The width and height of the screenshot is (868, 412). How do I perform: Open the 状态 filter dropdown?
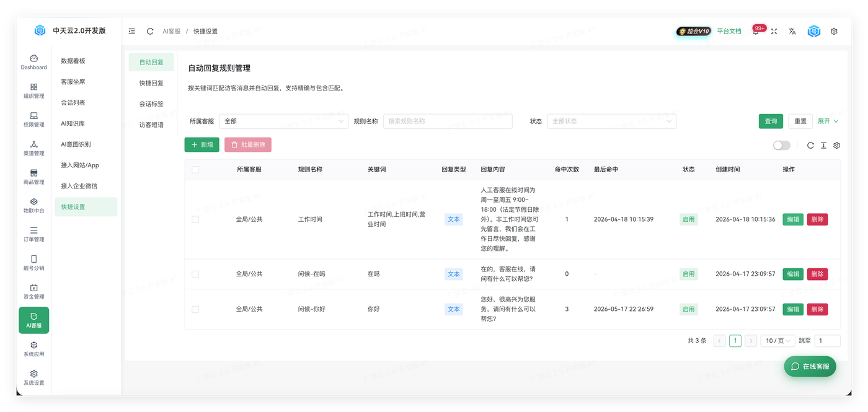click(611, 121)
